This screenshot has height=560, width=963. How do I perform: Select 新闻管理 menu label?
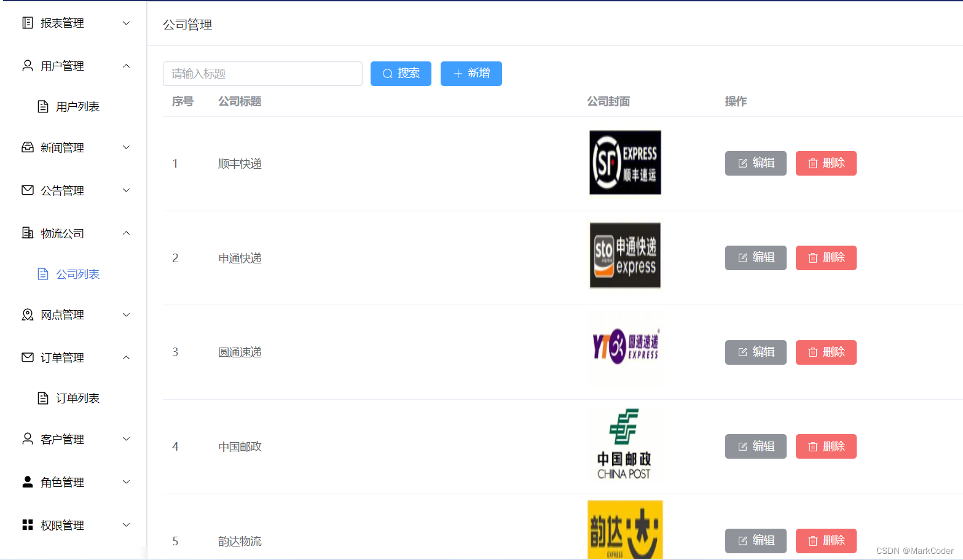tap(62, 147)
